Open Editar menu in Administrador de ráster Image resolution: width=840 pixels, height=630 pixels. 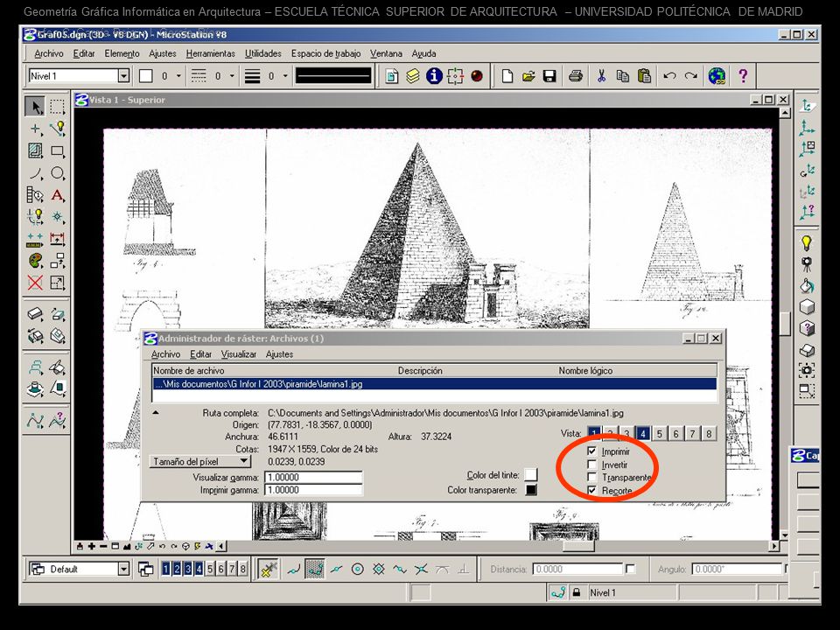(201, 354)
